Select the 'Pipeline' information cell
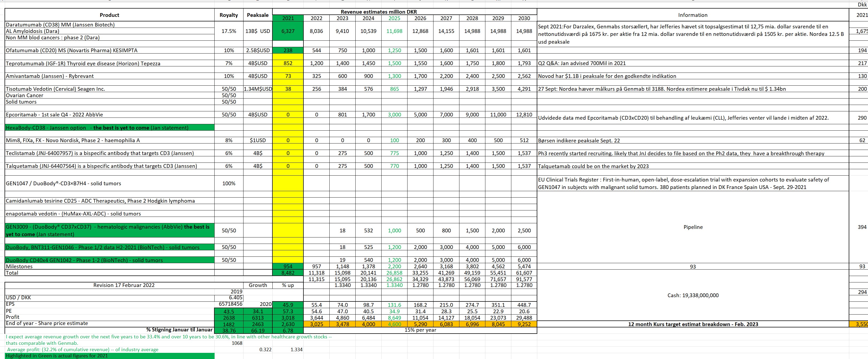 pyautogui.click(x=693, y=227)
